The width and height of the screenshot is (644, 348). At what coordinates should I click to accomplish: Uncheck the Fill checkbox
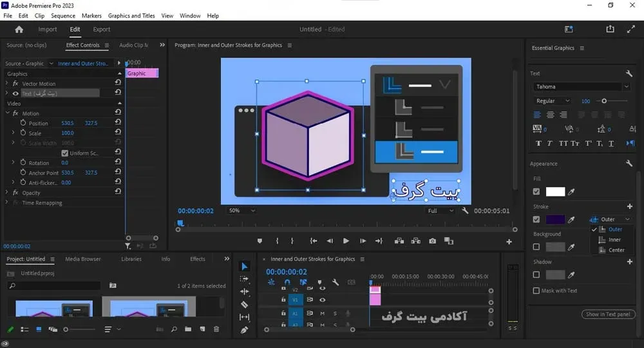tap(536, 191)
